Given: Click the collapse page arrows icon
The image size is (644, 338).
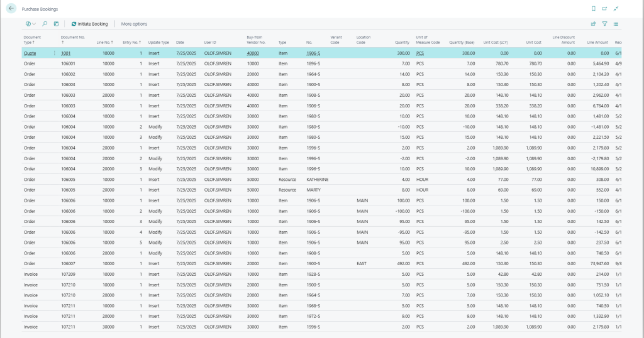Looking at the screenshot, I should (616, 9).
